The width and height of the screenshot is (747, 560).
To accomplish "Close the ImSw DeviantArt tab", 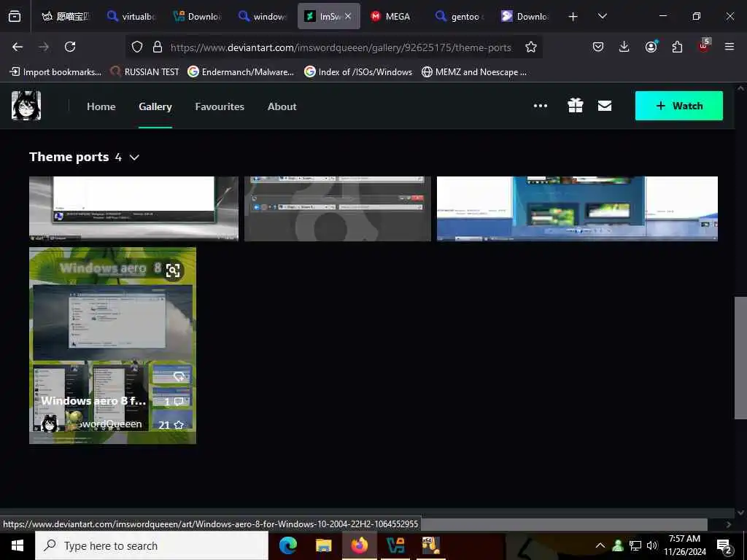I will pos(348,16).
